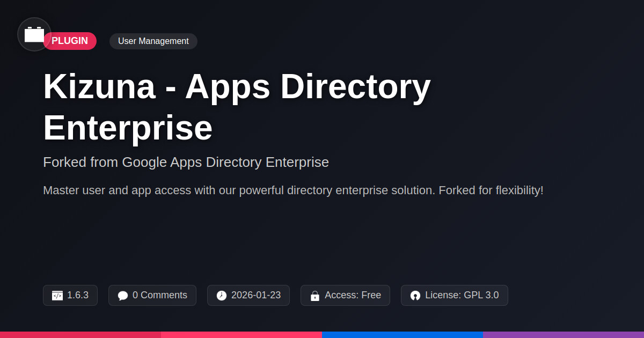Click the pink segment of the bottom bar
Image resolution: width=644 pixels, height=338 pixels.
pyautogui.click(x=241, y=334)
